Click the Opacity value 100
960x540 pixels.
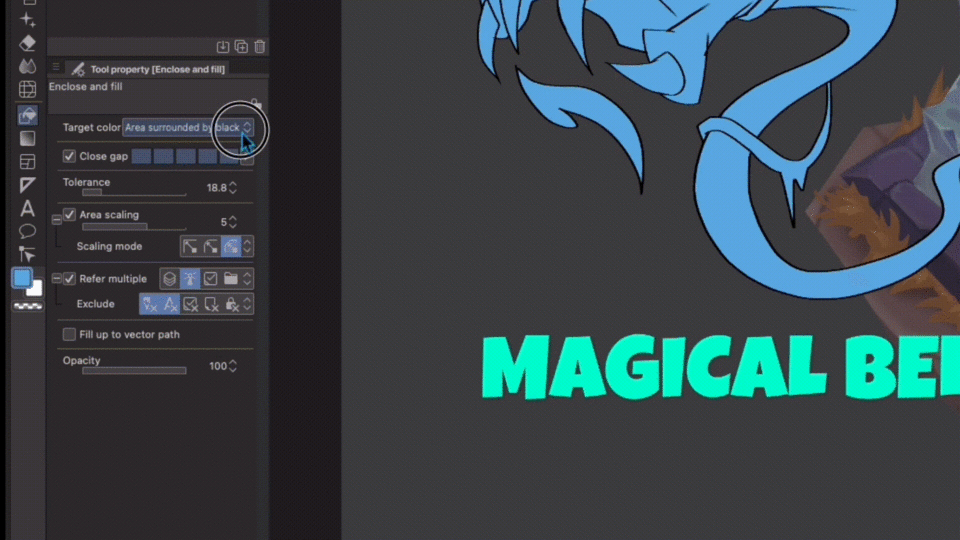217,366
